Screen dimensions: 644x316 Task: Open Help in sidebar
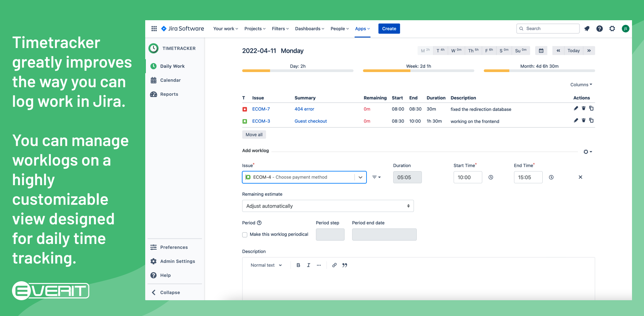pos(165,275)
